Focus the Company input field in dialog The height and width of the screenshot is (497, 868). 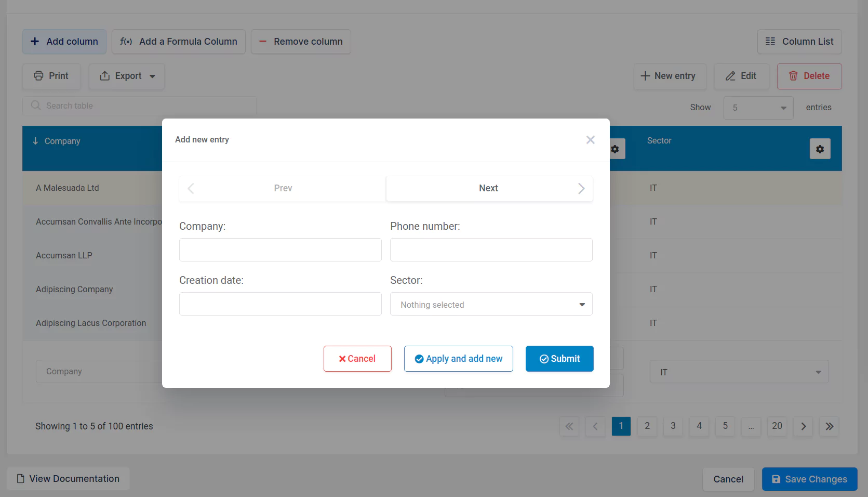point(281,250)
